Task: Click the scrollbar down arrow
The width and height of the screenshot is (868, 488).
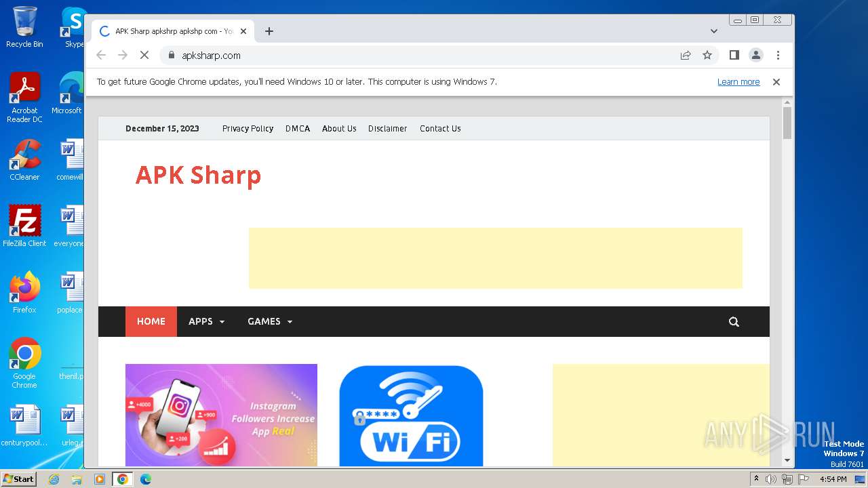Action: coord(787,460)
